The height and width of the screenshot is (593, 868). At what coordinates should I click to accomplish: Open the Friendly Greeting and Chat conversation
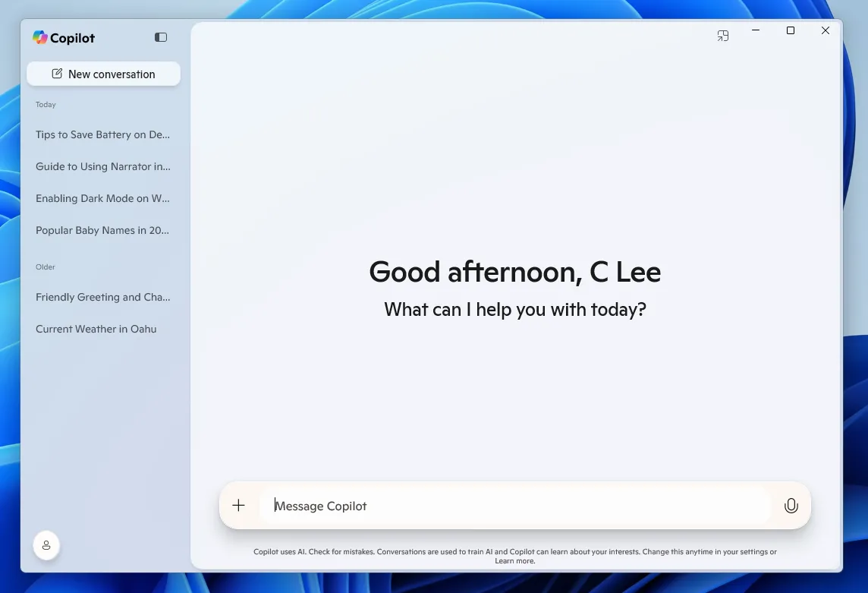click(x=102, y=297)
